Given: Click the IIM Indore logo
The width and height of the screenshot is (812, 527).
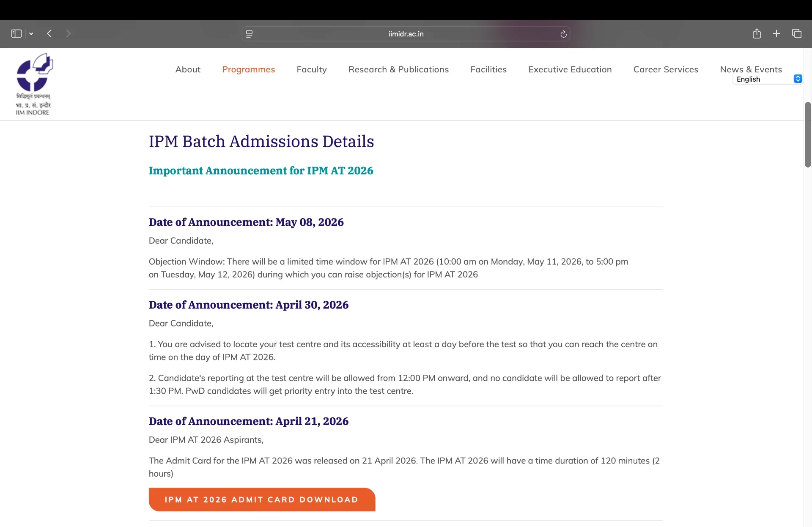Looking at the screenshot, I should coord(34,84).
